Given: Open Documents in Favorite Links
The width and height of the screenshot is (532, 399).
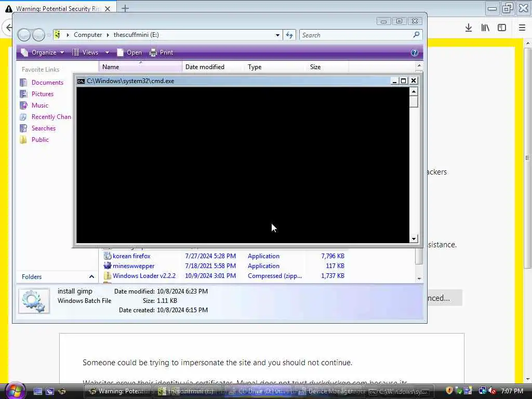Looking at the screenshot, I should [x=47, y=83].
